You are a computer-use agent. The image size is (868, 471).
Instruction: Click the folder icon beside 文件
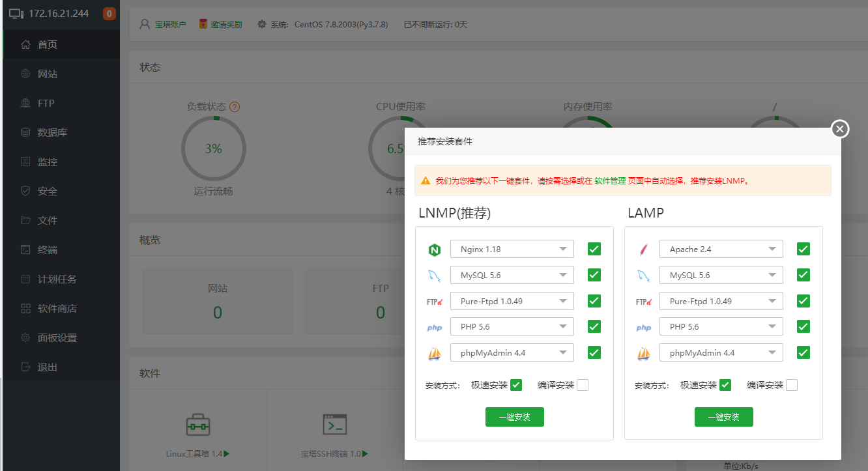tap(25, 220)
